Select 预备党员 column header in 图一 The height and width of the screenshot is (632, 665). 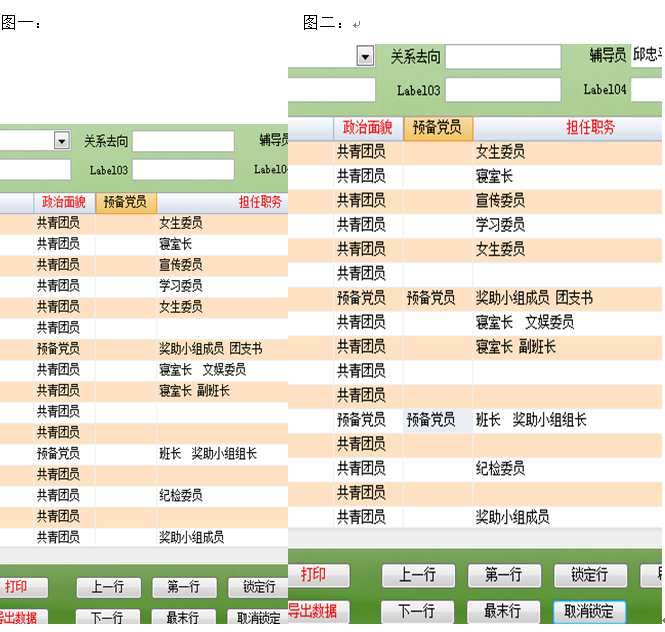126,202
